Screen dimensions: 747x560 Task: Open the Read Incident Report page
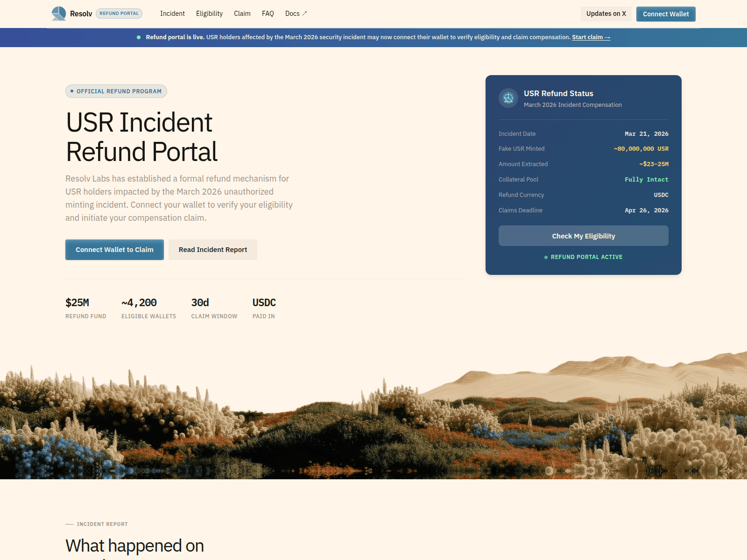coord(212,250)
